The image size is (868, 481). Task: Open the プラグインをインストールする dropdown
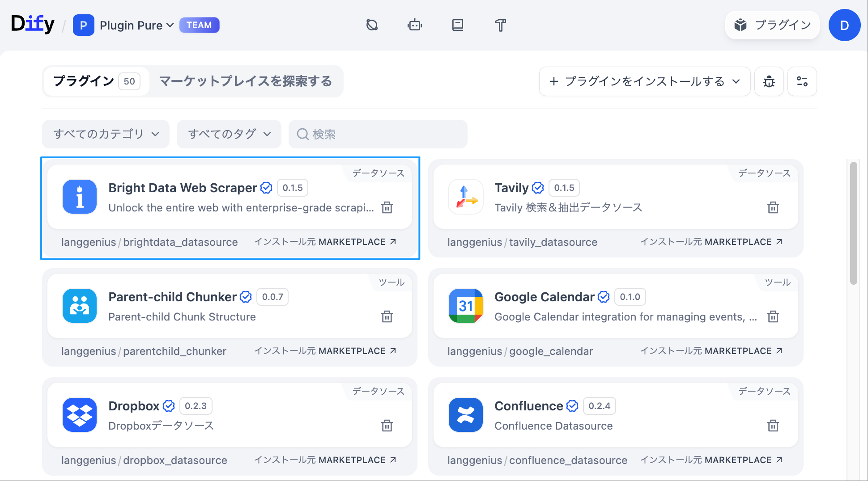(644, 81)
